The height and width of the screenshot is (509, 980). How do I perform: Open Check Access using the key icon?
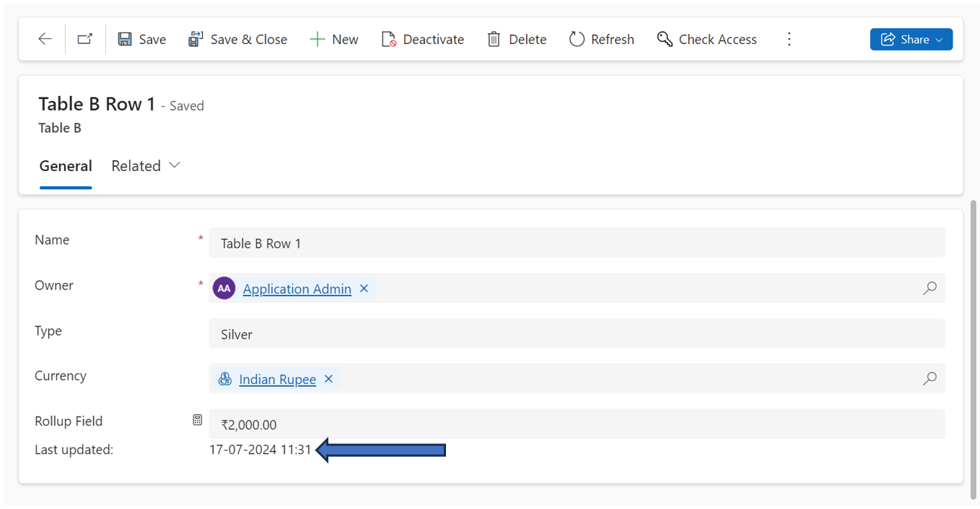point(664,39)
